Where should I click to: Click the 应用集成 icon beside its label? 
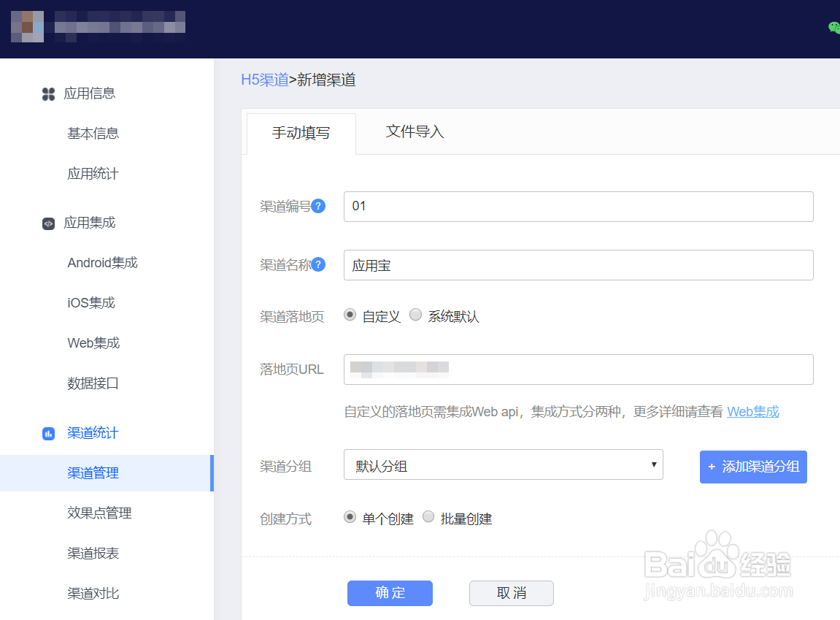pos(47,223)
